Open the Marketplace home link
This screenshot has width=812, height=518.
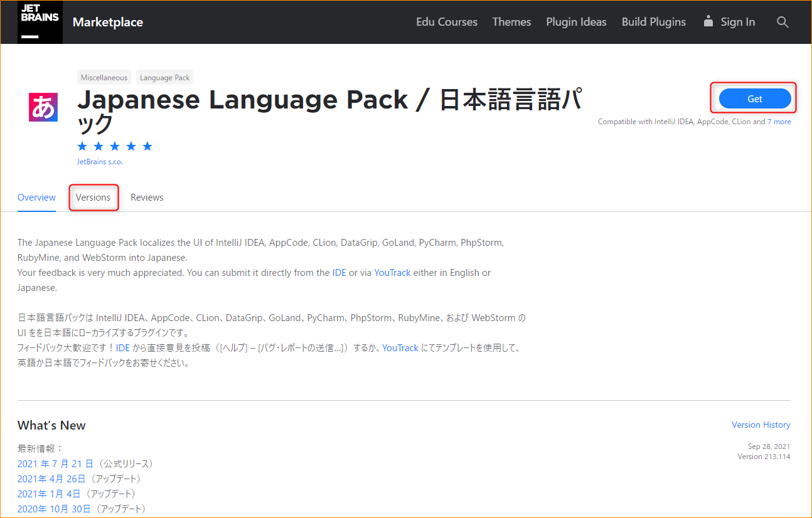[107, 22]
